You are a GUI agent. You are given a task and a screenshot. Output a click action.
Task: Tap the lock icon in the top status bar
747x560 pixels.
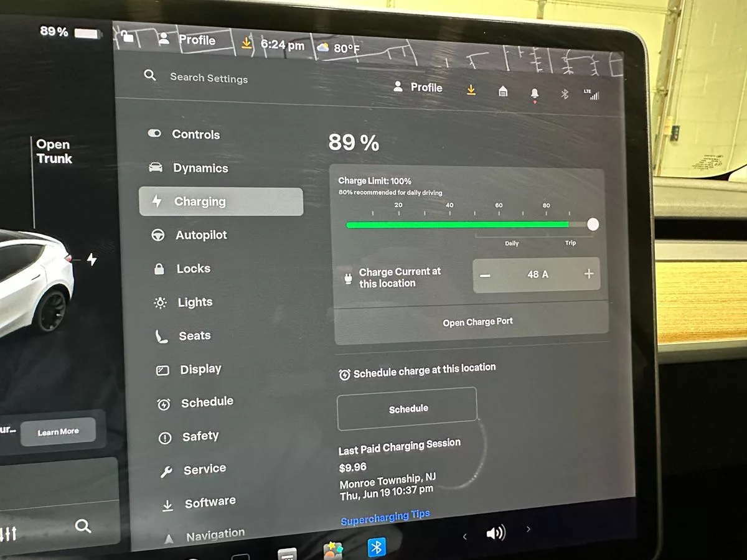127,37
